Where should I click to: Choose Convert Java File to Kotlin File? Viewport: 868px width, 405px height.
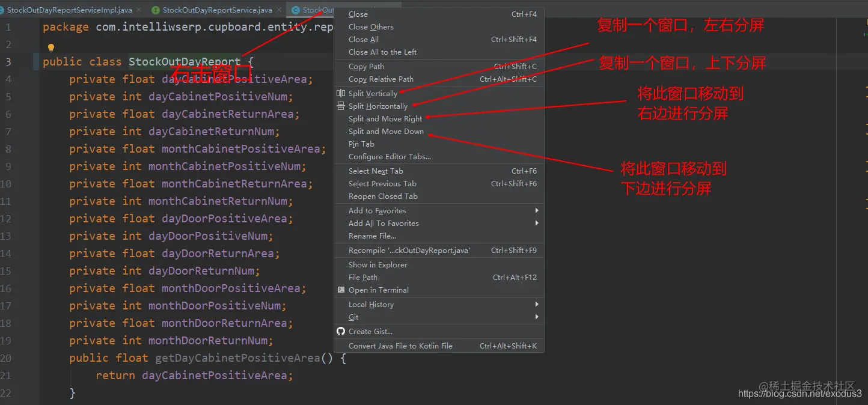point(439,346)
